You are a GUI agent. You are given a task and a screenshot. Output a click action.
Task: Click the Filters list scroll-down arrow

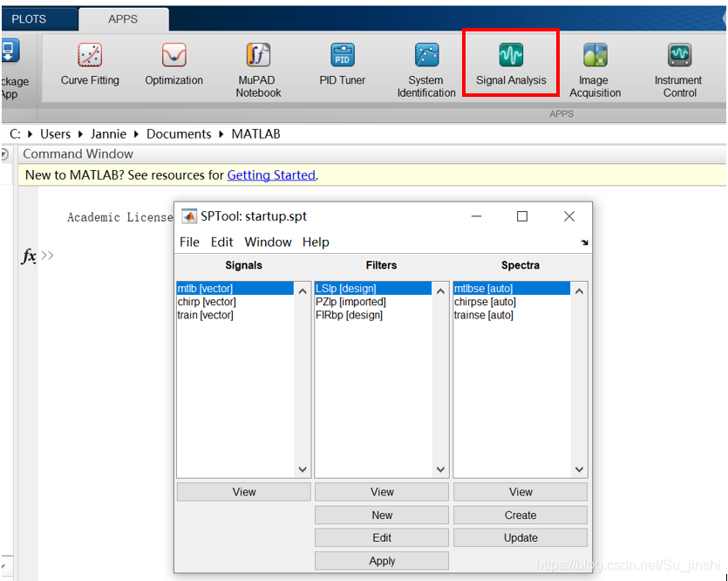coord(440,469)
